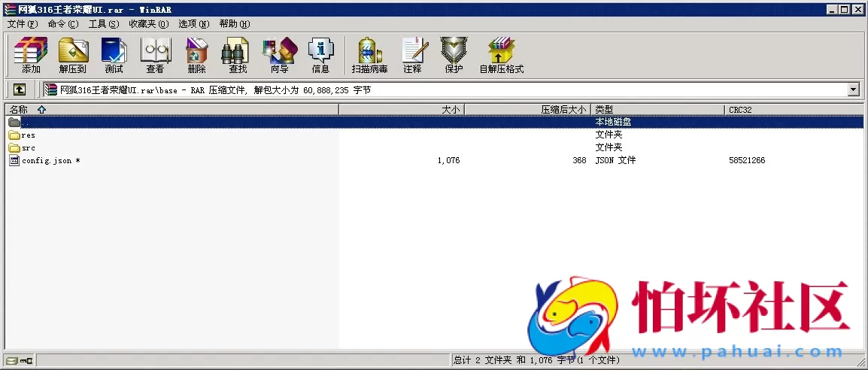Image resolution: width=868 pixels, height=370 pixels.
Task: Open the 查看 (View) tool
Action: [155, 55]
